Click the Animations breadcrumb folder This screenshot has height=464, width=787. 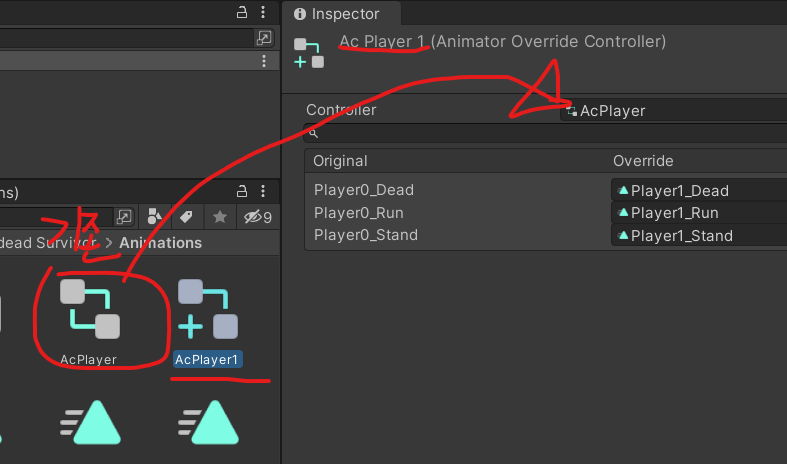pyautogui.click(x=160, y=243)
